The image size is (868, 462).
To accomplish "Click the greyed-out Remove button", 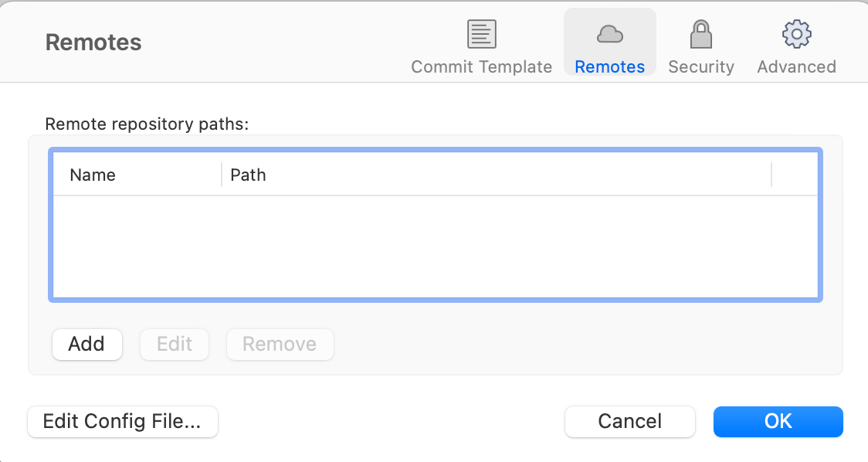I will tap(280, 345).
